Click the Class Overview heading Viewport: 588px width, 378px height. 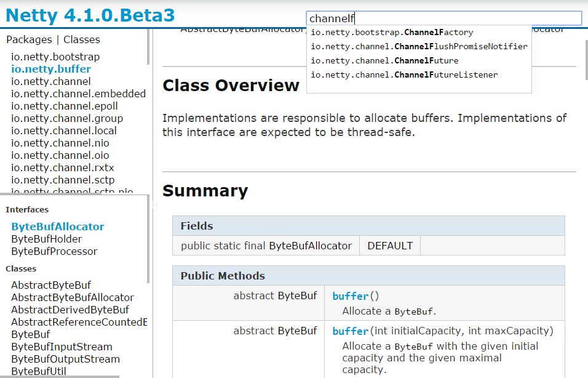231,86
